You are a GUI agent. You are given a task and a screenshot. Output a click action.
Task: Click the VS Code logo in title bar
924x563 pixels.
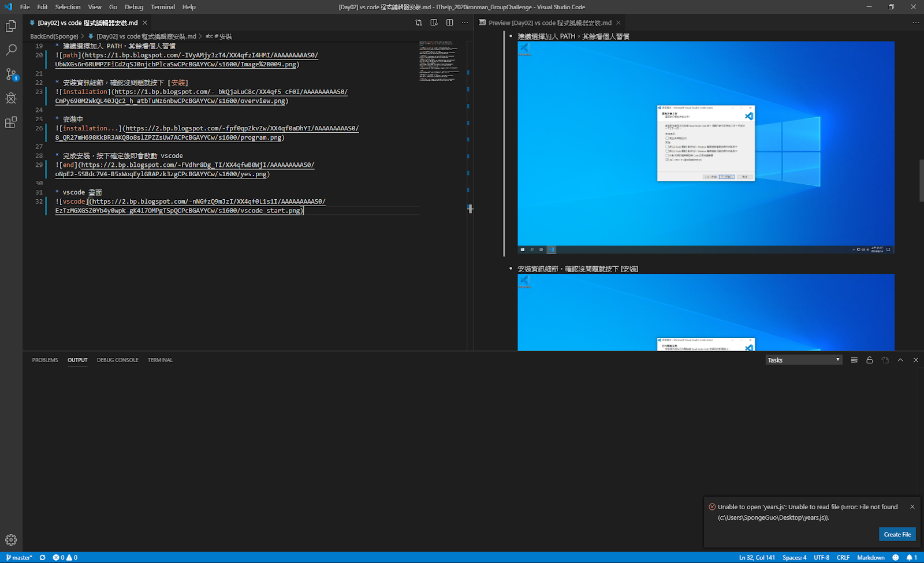8,7
